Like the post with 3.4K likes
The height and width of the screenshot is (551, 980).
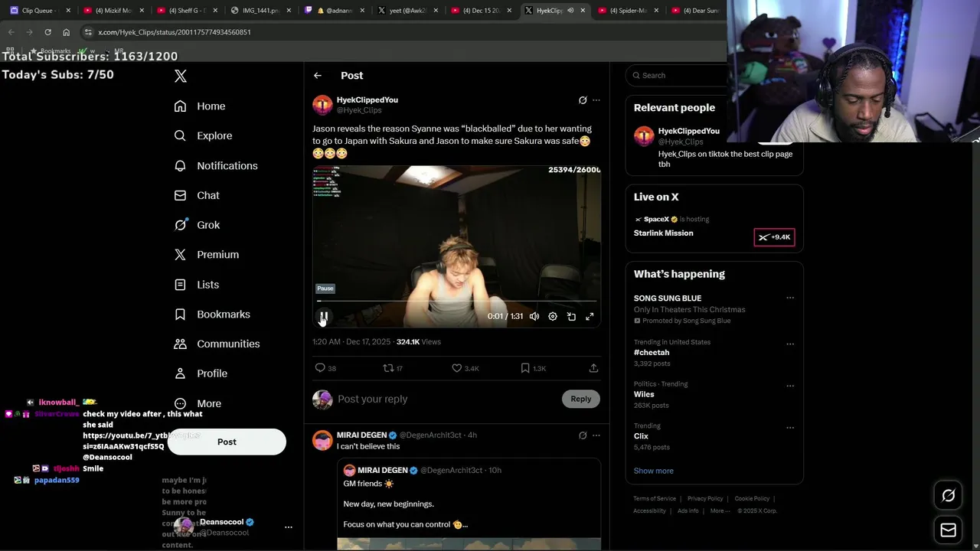465,368
